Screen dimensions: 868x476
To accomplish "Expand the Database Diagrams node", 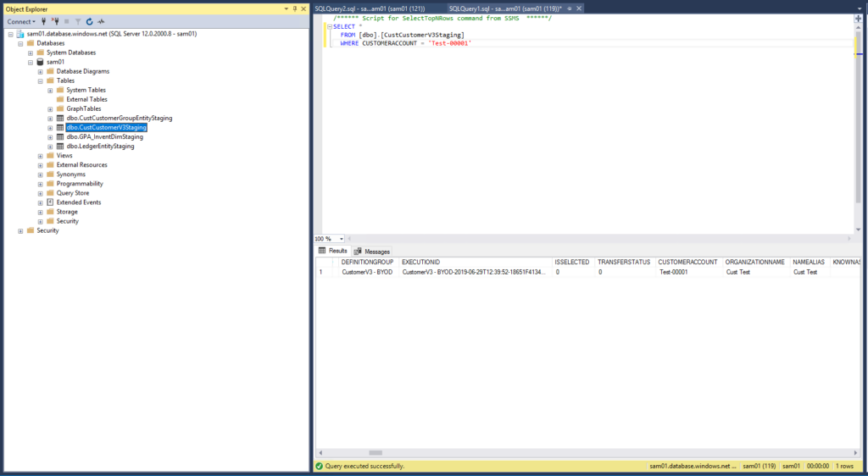I will tap(41, 72).
